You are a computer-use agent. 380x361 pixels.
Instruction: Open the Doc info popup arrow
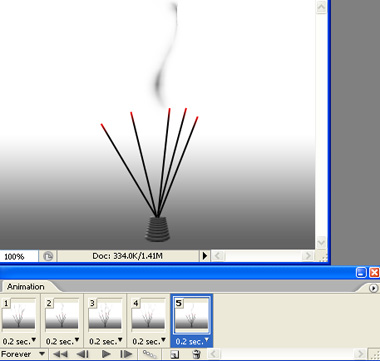click(x=205, y=256)
